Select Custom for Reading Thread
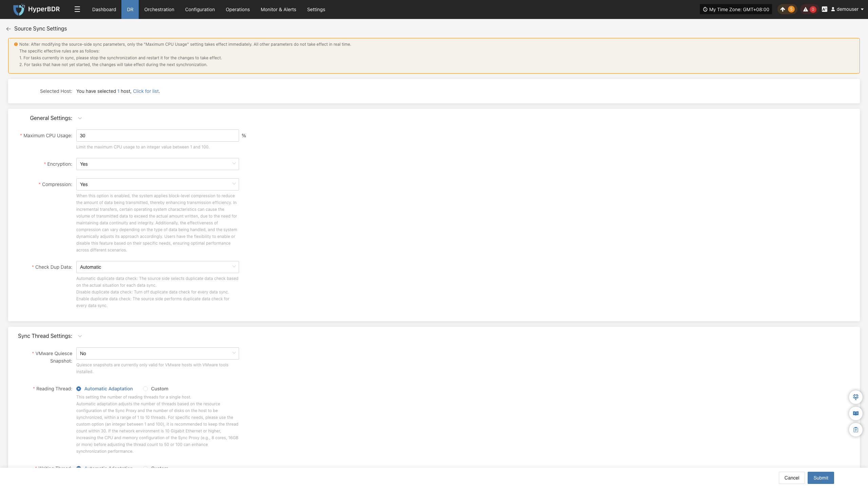 click(x=156, y=389)
